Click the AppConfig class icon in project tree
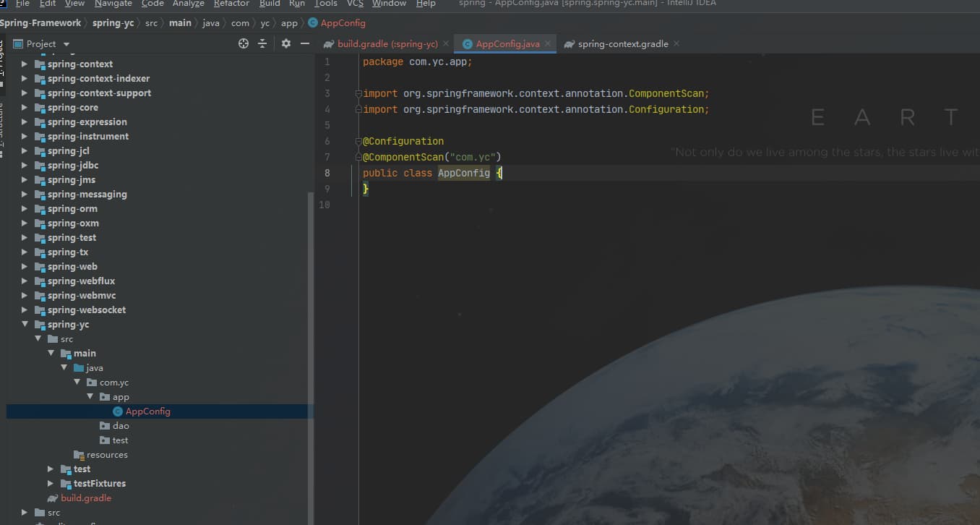 [x=118, y=411]
